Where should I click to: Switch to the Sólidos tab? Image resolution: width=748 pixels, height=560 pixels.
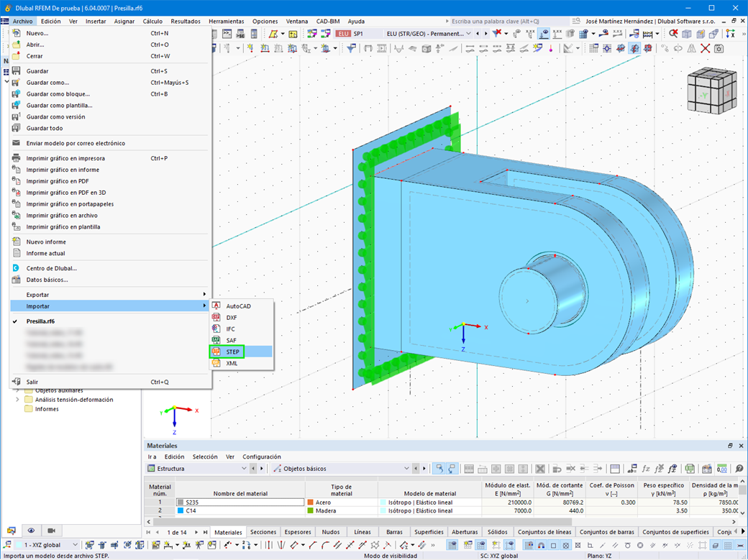[x=497, y=532]
